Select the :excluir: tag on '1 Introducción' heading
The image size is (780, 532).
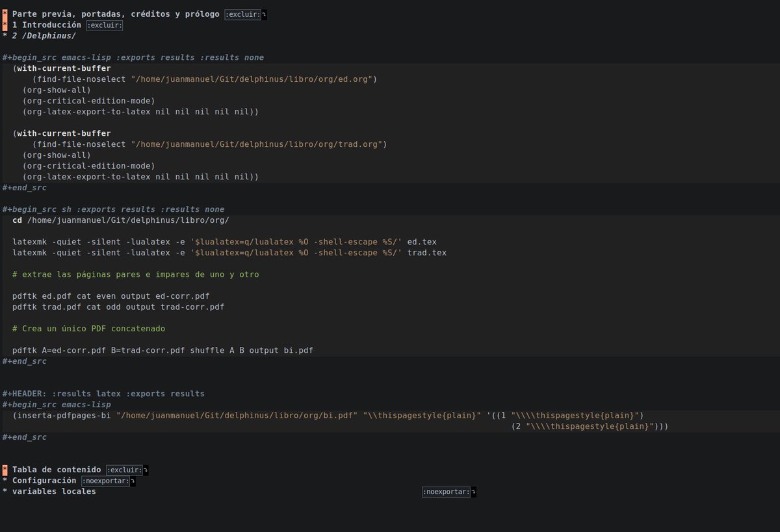(105, 25)
